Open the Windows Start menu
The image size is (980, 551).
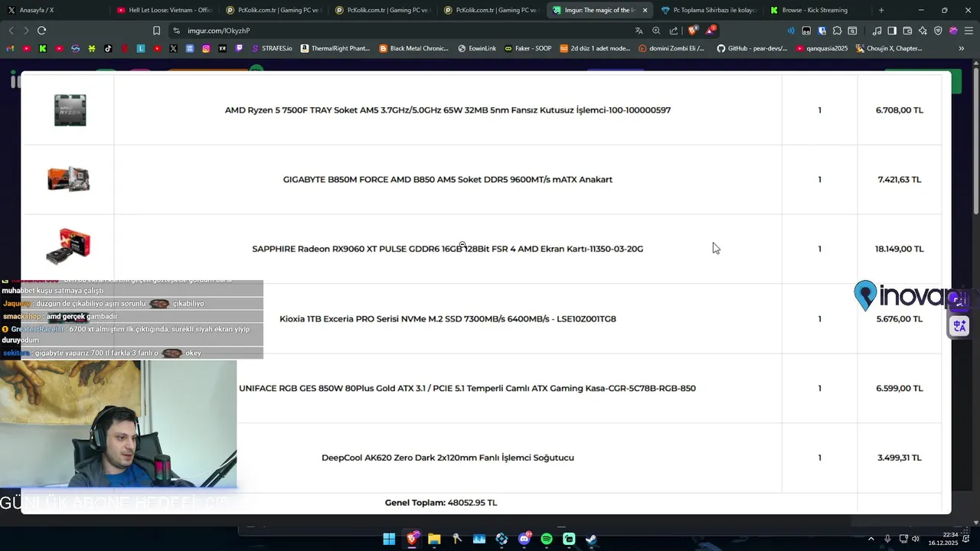389,539
